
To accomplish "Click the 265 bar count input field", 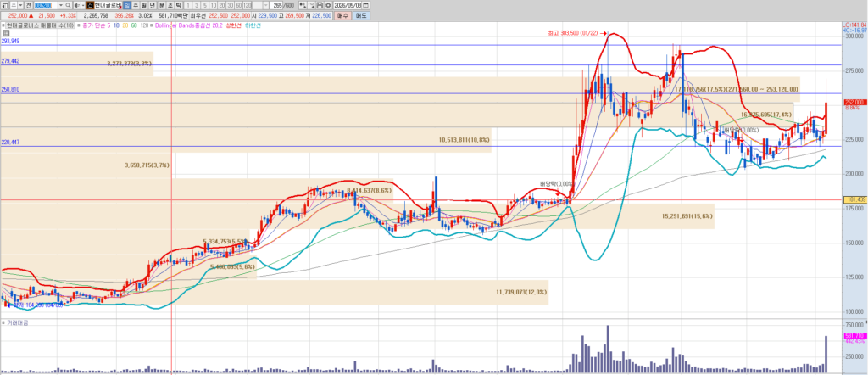I will click(x=276, y=5).
